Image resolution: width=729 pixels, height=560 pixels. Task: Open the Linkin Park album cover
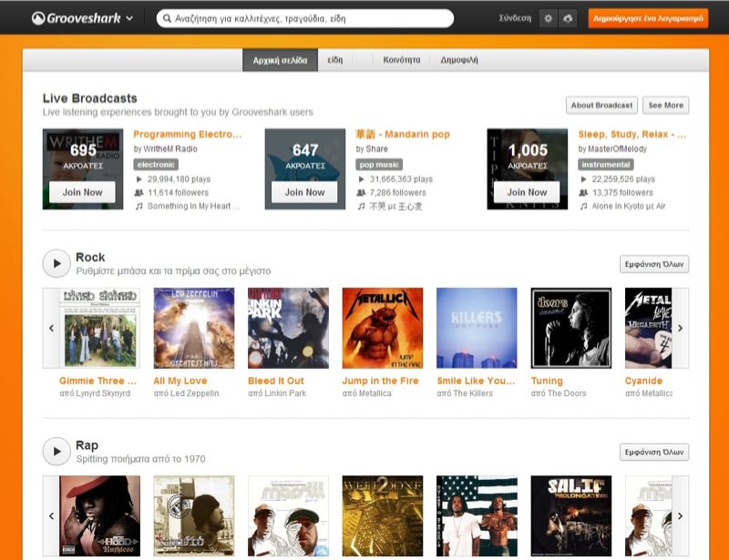tap(288, 328)
